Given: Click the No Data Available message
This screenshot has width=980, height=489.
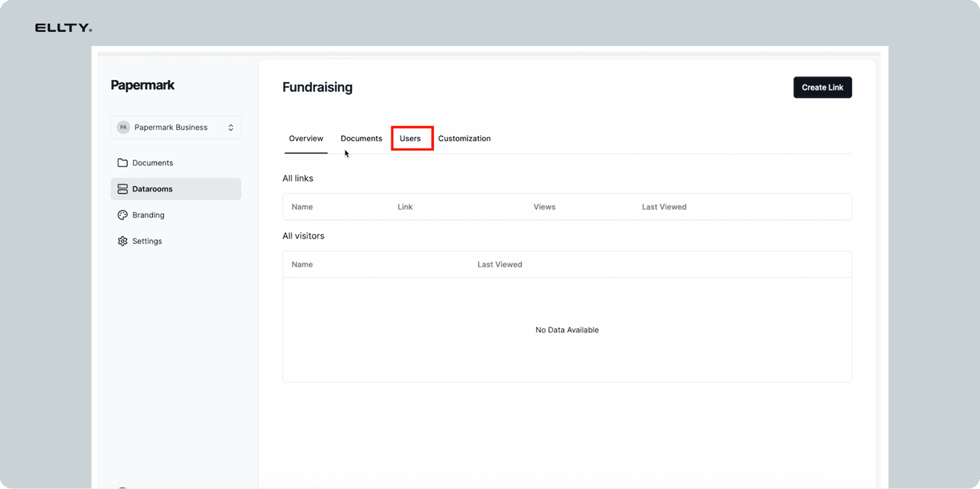Looking at the screenshot, I should (x=567, y=330).
